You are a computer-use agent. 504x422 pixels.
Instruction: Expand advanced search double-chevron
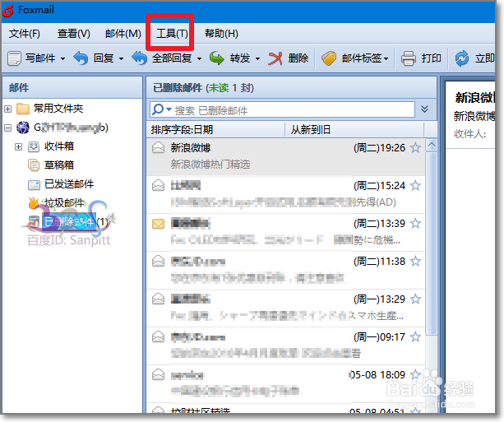click(424, 109)
